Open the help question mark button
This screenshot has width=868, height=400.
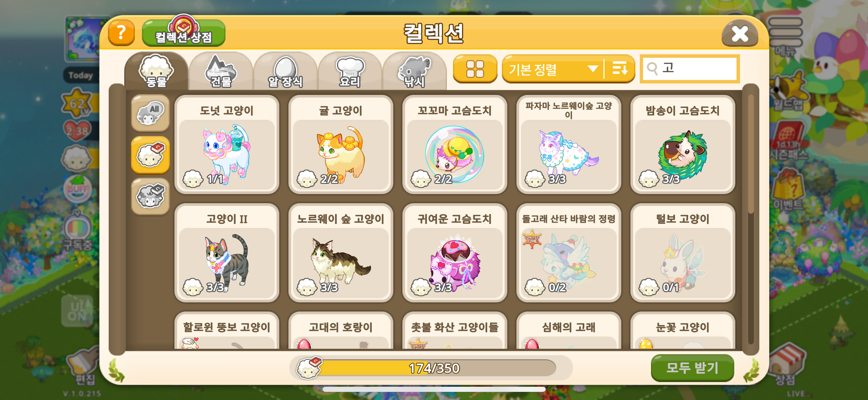pos(121,33)
